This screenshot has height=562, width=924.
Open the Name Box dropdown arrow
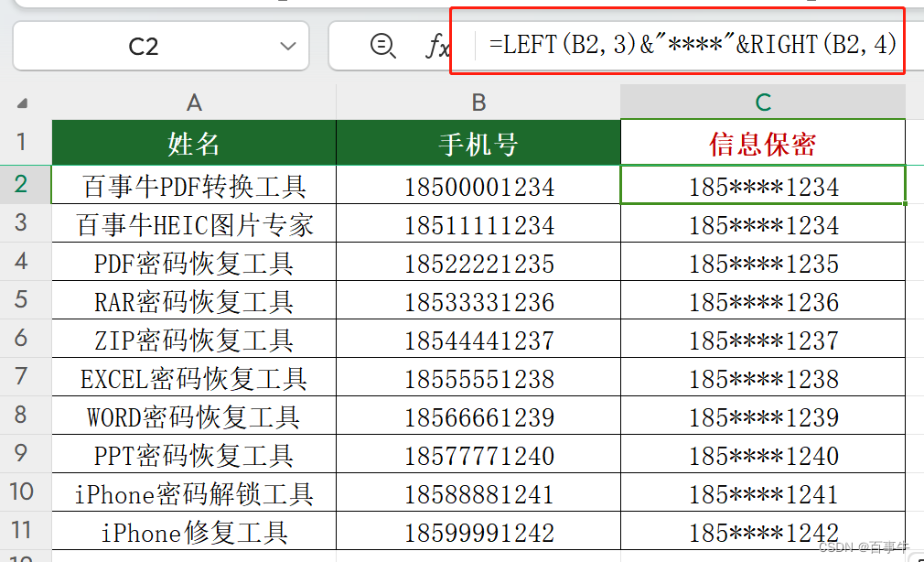coord(287,46)
